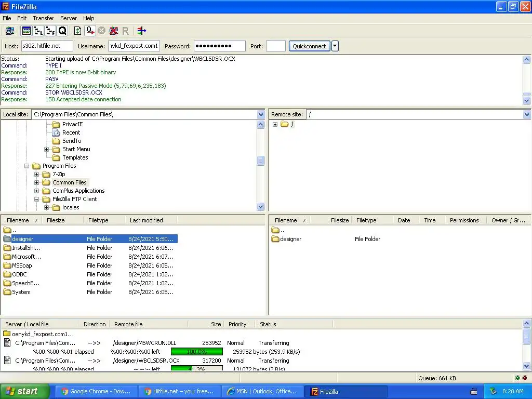Open the Transfer menu
532x399 pixels.
[x=44, y=18]
